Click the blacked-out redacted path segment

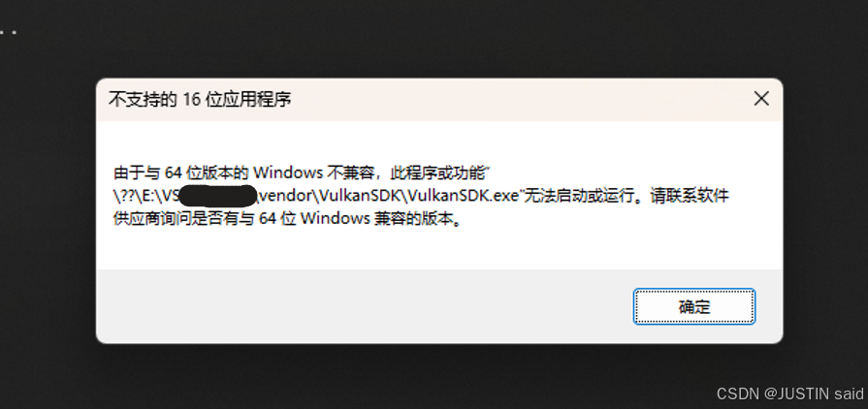(x=219, y=196)
